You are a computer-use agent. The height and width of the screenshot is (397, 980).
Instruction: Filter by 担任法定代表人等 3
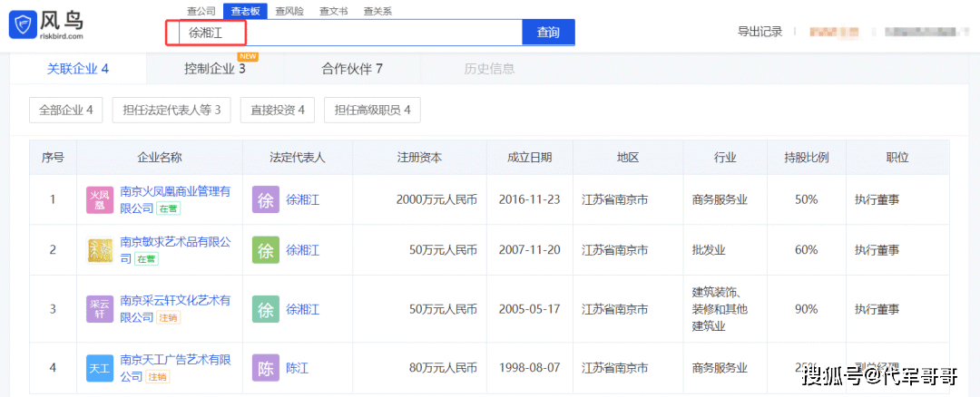(171, 111)
